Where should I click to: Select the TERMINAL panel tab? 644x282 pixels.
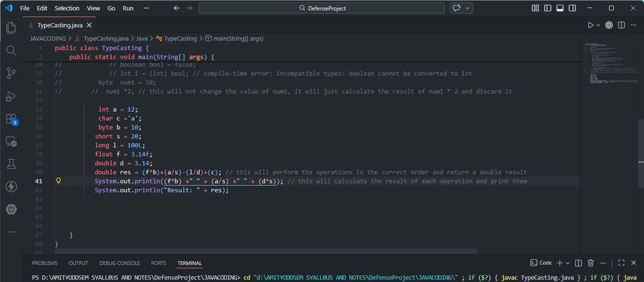point(189,263)
